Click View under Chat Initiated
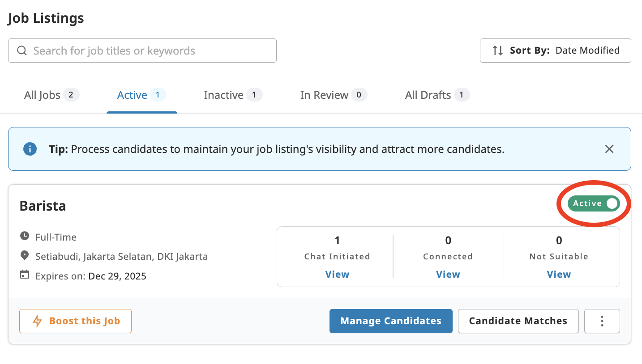Image resolution: width=642 pixels, height=364 pixels. pos(337,274)
